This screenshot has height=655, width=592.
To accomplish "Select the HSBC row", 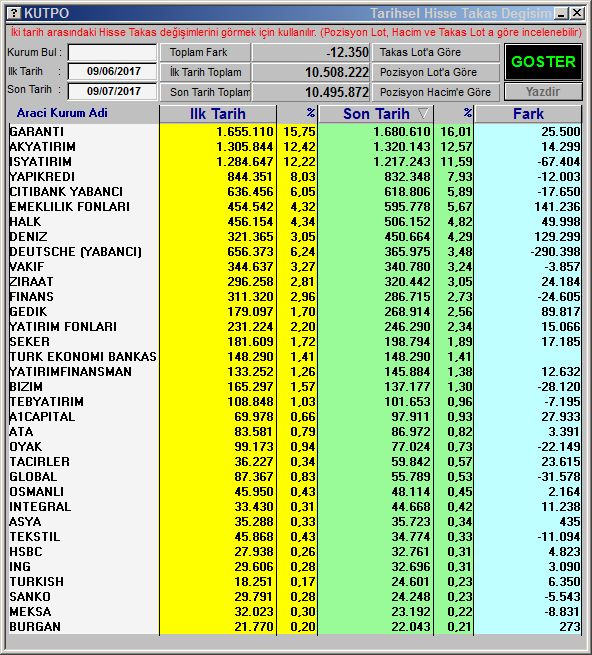I will tap(295, 552).
